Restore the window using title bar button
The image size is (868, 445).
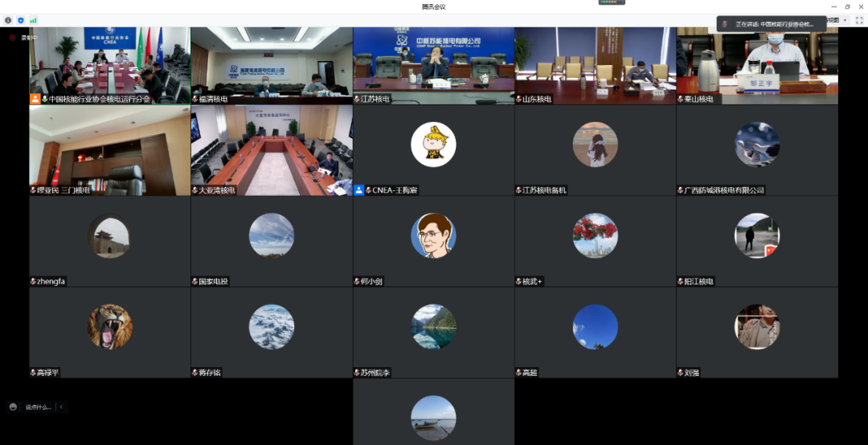(847, 6)
